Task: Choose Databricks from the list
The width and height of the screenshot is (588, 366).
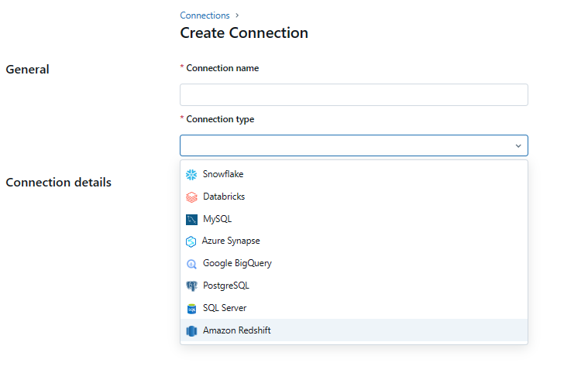Action: point(223,197)
